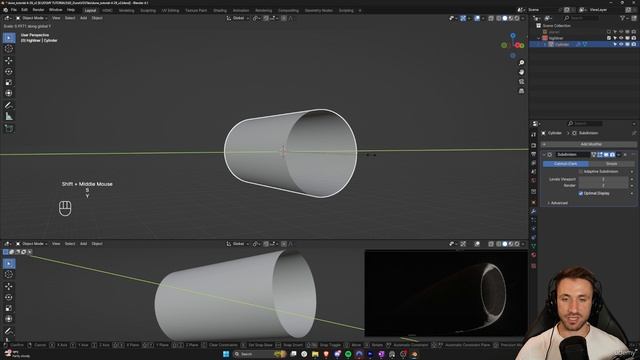640x360 pixels.
Task: Switch to the Shading workspace tab
Action: tap(220, 11)
